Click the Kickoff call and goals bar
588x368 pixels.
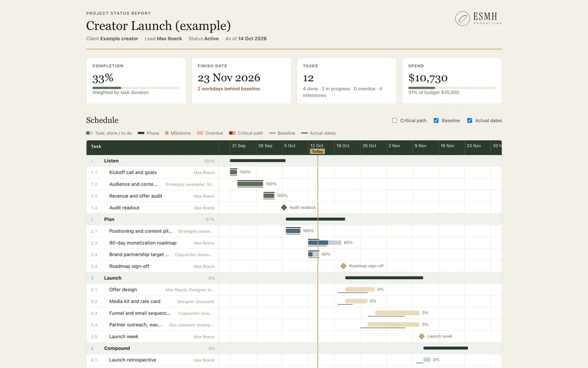tap(234, 172)
